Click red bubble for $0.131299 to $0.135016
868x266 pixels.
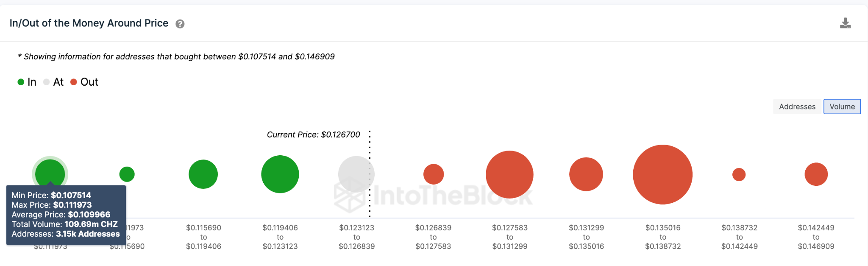[586, 174]
